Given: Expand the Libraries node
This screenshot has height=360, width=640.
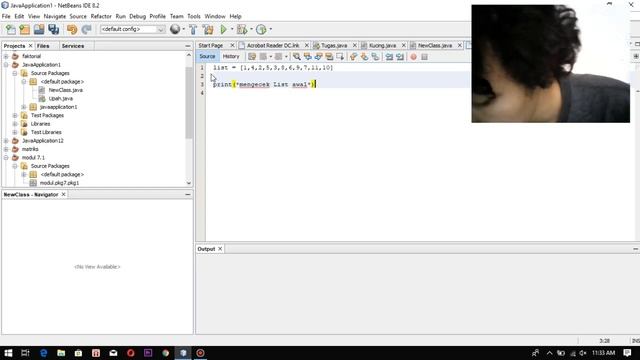Looking at the screenshot, I should (x=15, y=124).
